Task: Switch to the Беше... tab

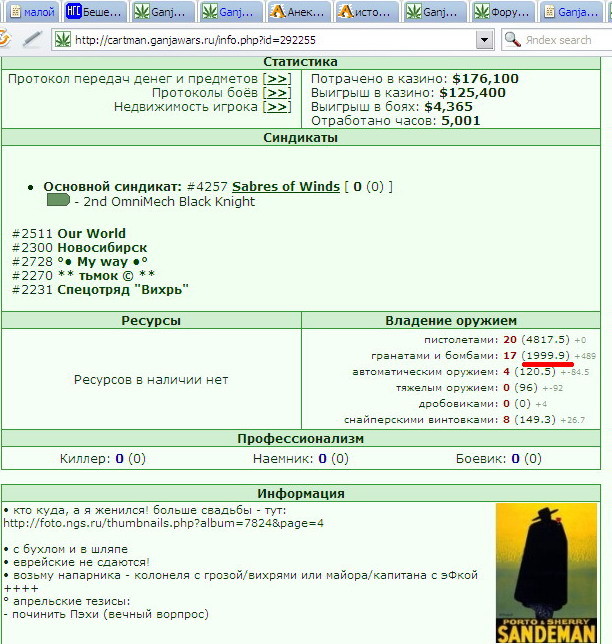Action: 94,11
